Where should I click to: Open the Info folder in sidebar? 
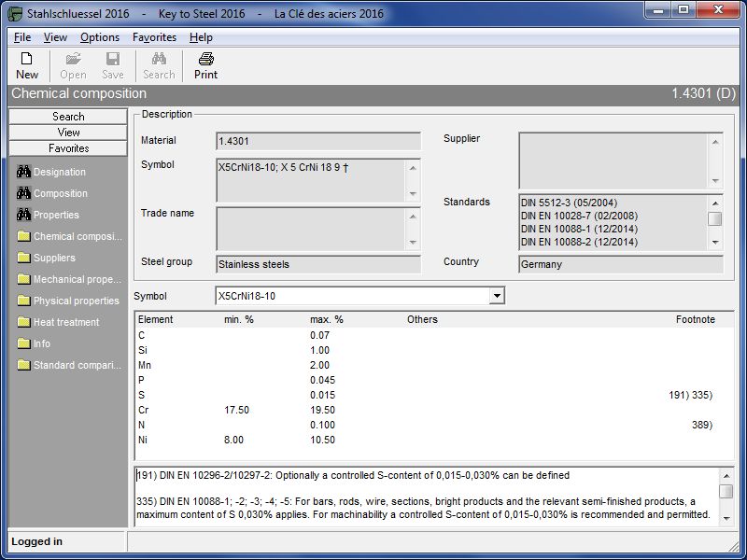(41, 343)
